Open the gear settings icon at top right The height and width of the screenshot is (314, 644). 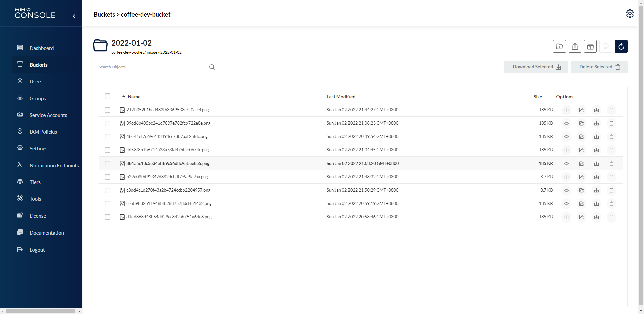tap(630, 13)
